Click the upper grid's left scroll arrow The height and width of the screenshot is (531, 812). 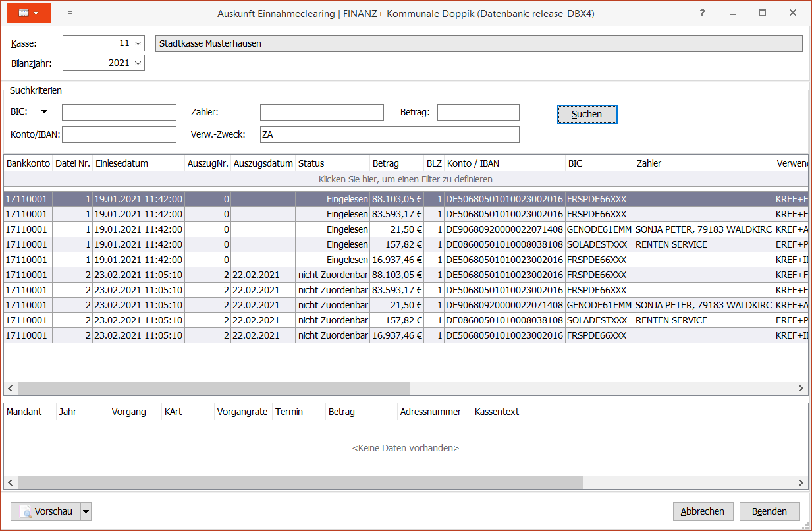(11, 389)
